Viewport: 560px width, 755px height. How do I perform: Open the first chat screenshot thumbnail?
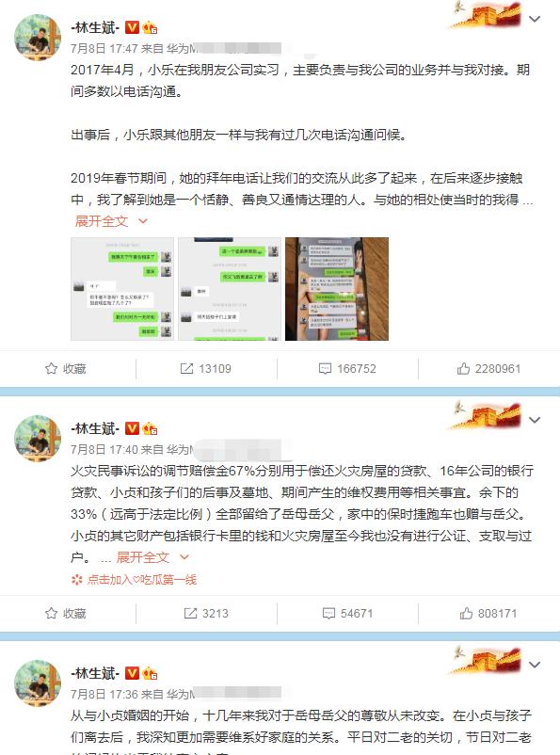point(122,289)
